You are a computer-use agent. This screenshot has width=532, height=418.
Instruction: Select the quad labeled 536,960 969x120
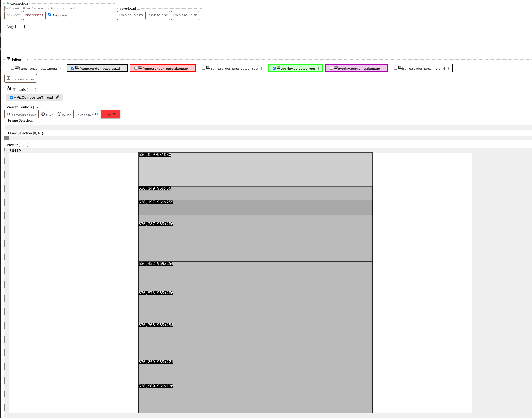255,399
